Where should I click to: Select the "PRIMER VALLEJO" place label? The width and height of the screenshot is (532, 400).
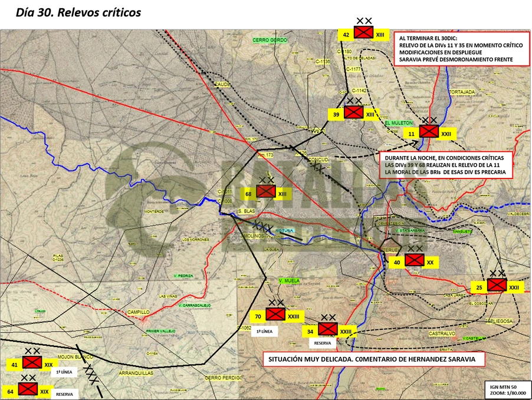click(x=161, y=331)
